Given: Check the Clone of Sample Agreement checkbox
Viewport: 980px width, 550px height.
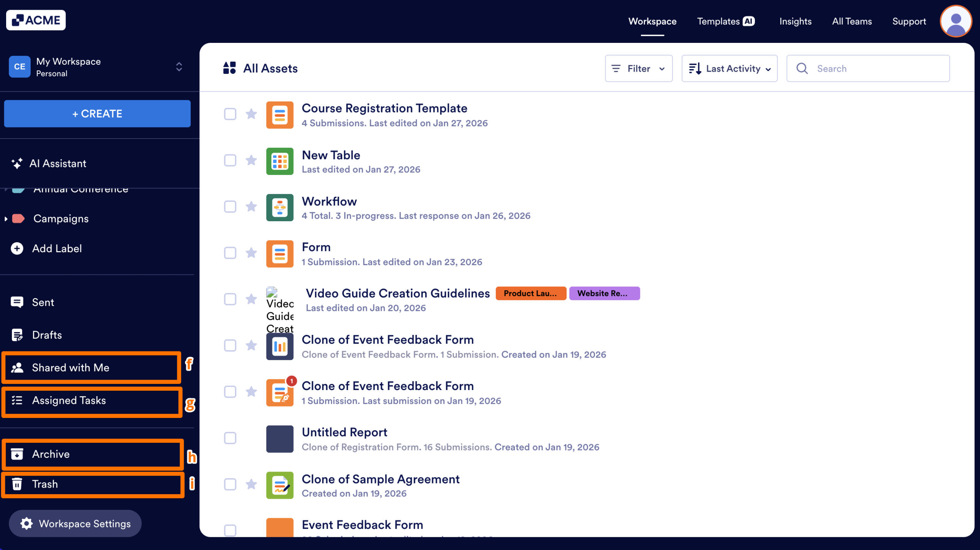Looking at the screenshot, I should [x=230, y=484].
